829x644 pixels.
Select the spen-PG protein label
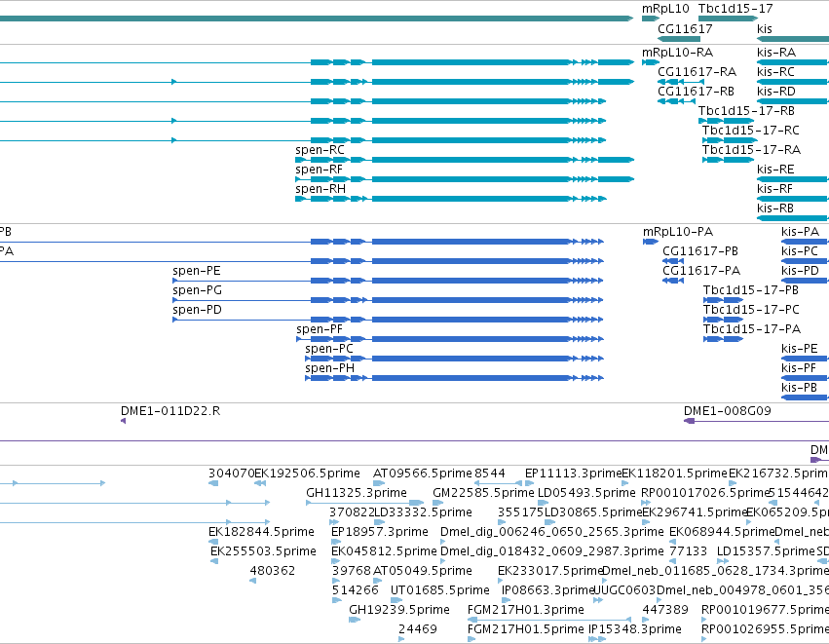(197, 290)
